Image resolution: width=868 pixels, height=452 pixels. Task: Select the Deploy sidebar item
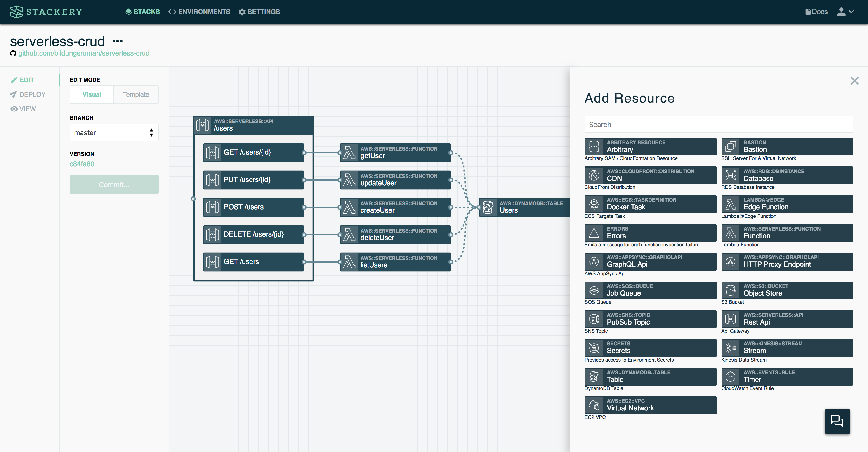tap(28, 94)
